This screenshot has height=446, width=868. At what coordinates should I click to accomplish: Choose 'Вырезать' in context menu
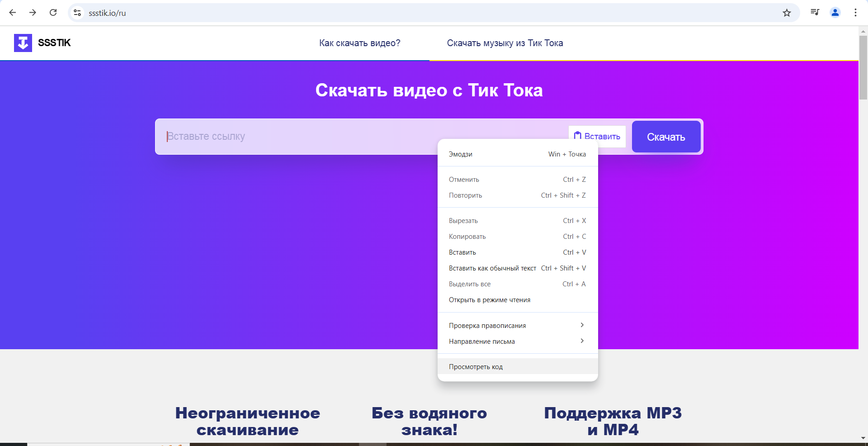tap(518, 221)
